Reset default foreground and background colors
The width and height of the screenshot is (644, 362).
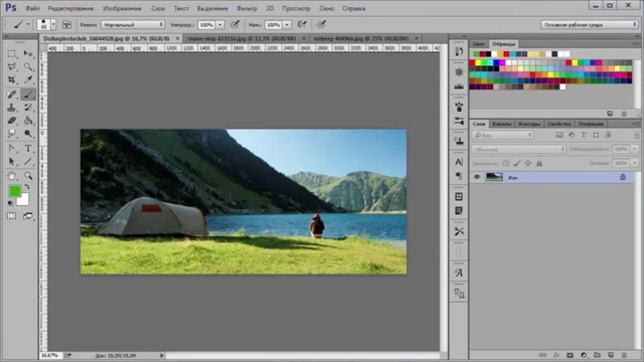click(11, 203)
